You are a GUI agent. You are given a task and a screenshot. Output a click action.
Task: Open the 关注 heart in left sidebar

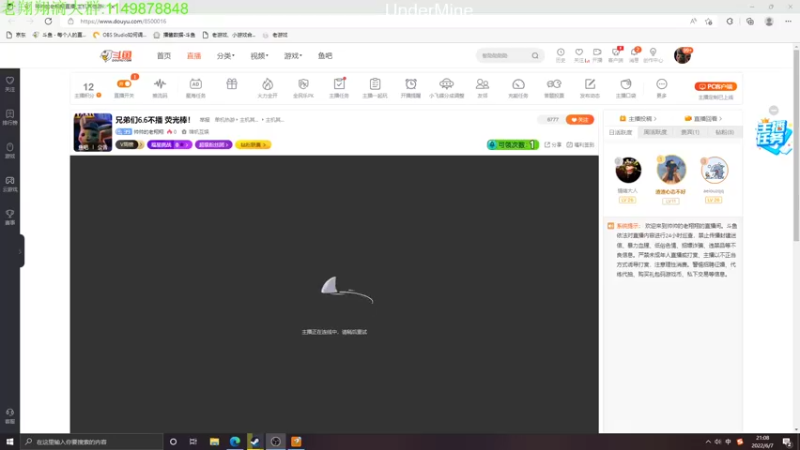[10, 84]
